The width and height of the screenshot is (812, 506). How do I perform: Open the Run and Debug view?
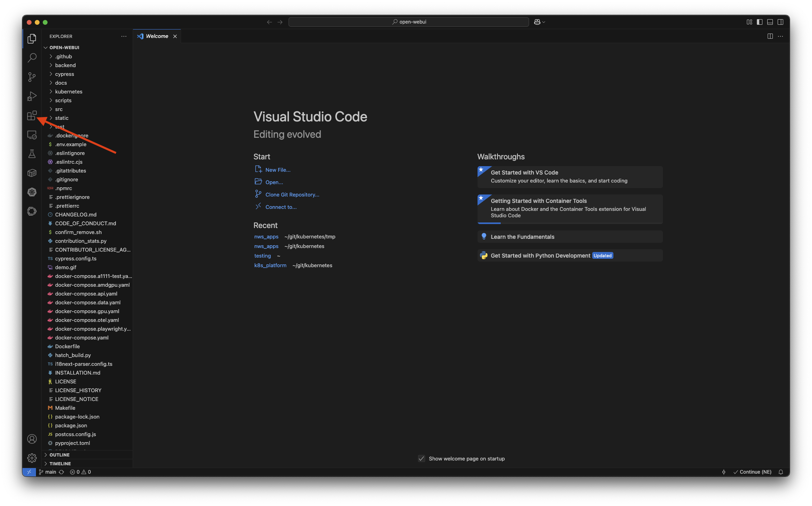click(32, 96)
